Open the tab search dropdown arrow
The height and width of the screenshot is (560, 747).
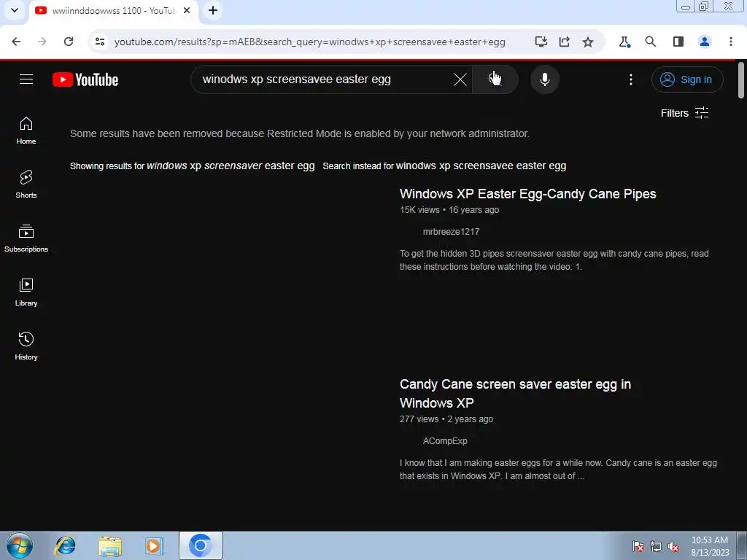(15, 10)
